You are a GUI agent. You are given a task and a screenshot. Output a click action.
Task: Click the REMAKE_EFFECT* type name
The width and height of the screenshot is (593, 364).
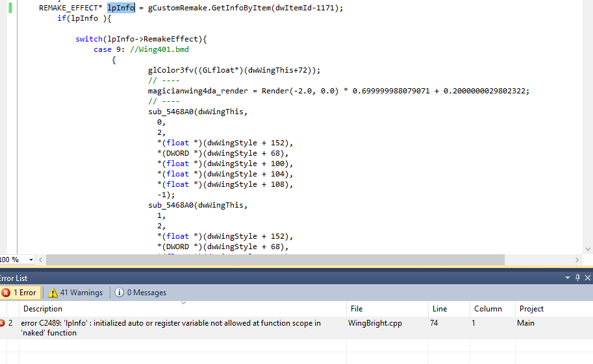[x=71, y=8]
